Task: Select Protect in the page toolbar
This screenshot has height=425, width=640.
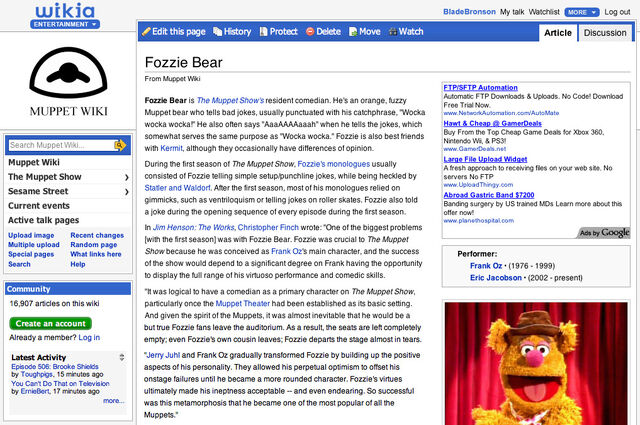Action: [283, 31]
